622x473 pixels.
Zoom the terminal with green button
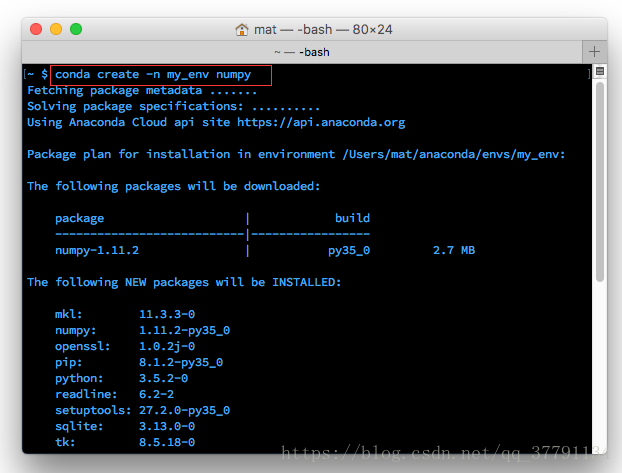pos(76,29)
